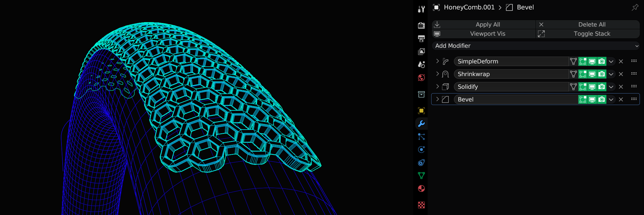Click the SimpleDeform drag handle grip

click(x=634, y=61)
